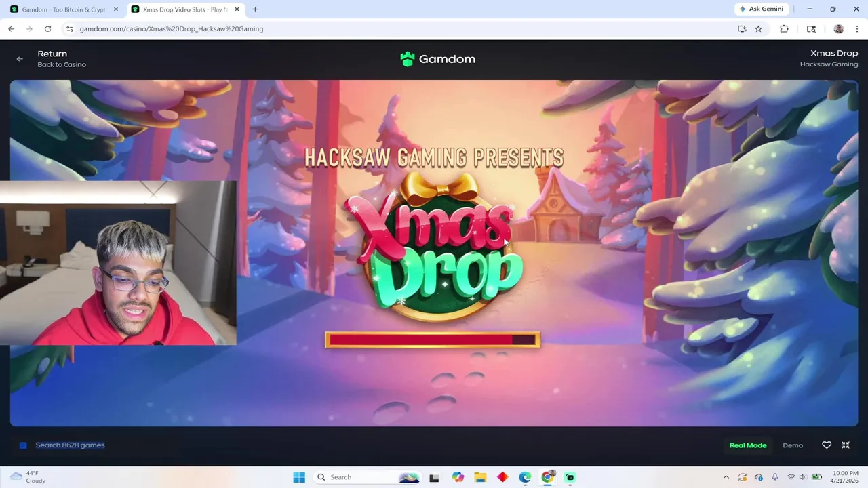Close the Gamdom Top Bitcoin tab
Viewport: 868px width, 488px height.
(x=115, y=9)
